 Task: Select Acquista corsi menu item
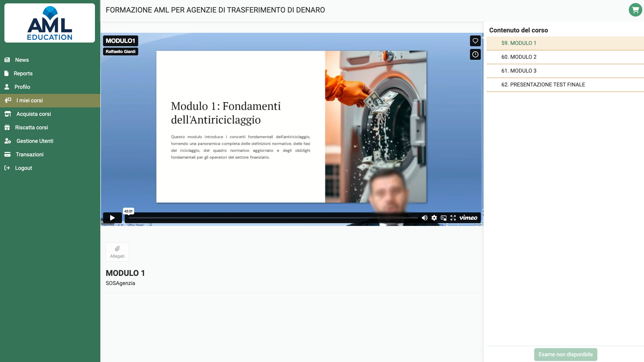(x=33, y=114)
